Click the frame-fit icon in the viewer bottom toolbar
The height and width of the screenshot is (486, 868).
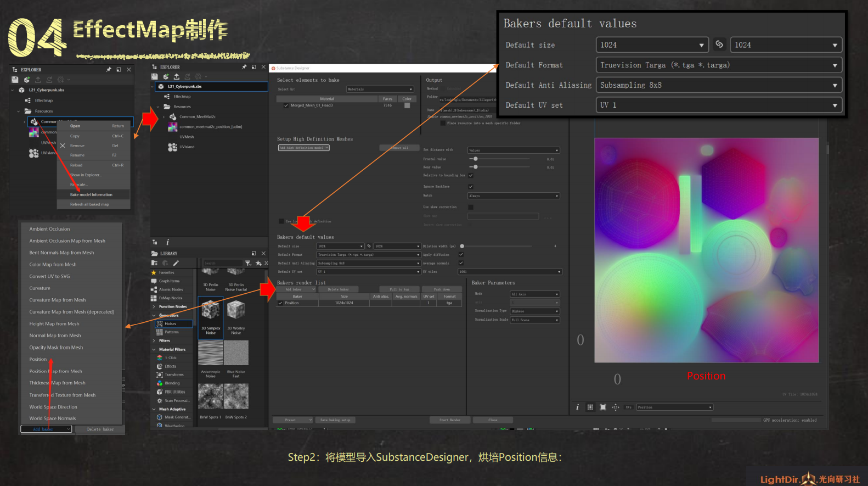(x=603, y=407)
